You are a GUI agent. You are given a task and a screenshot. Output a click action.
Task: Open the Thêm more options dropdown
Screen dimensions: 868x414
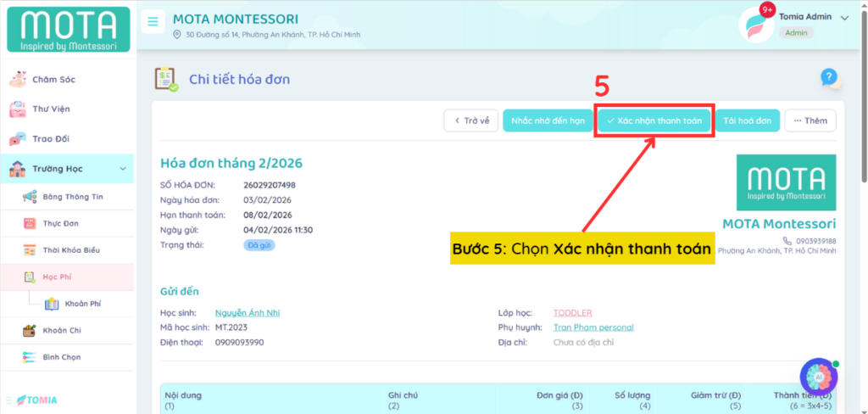click(x=810, y=121)
